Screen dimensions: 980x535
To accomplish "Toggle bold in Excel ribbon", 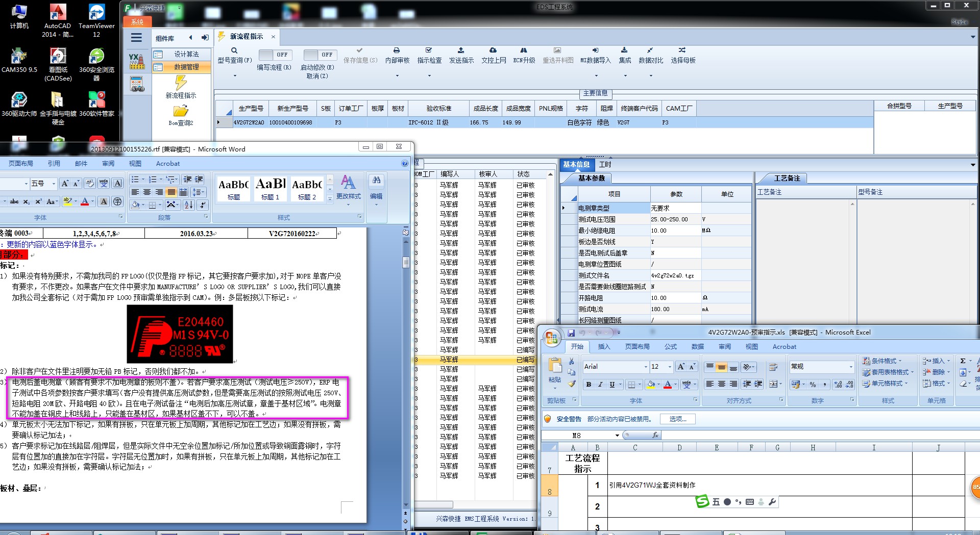I will coord(589,385).
